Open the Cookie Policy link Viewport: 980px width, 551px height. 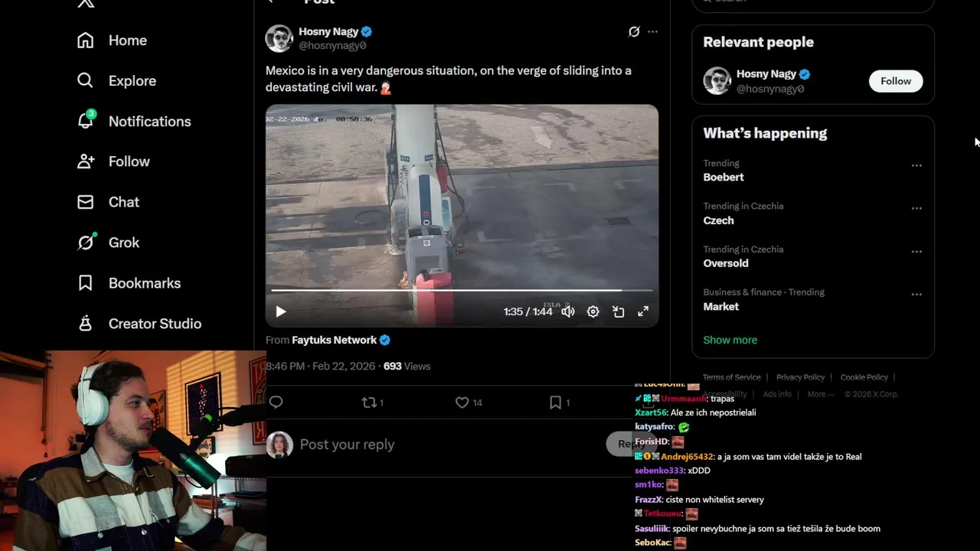click(864, 377)
